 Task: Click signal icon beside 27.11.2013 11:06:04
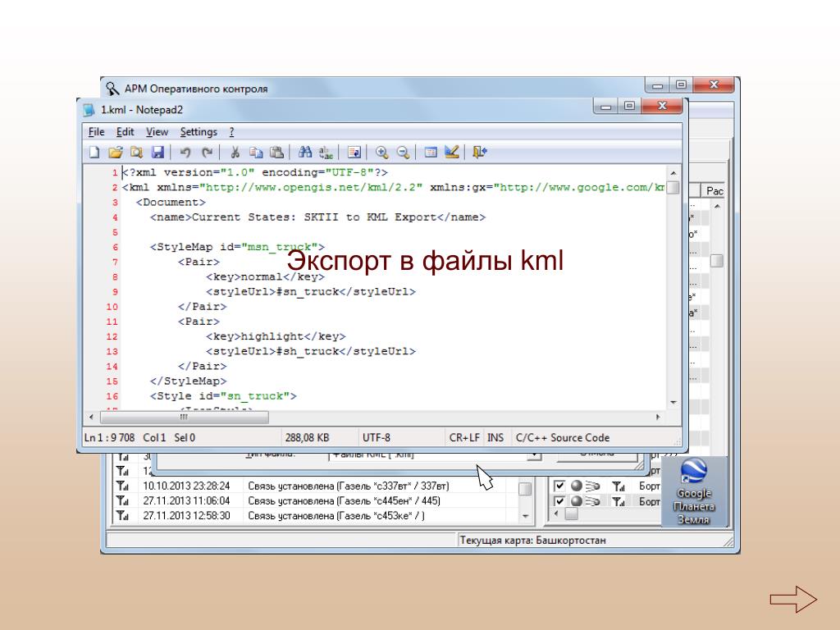[x=123, y=501]
